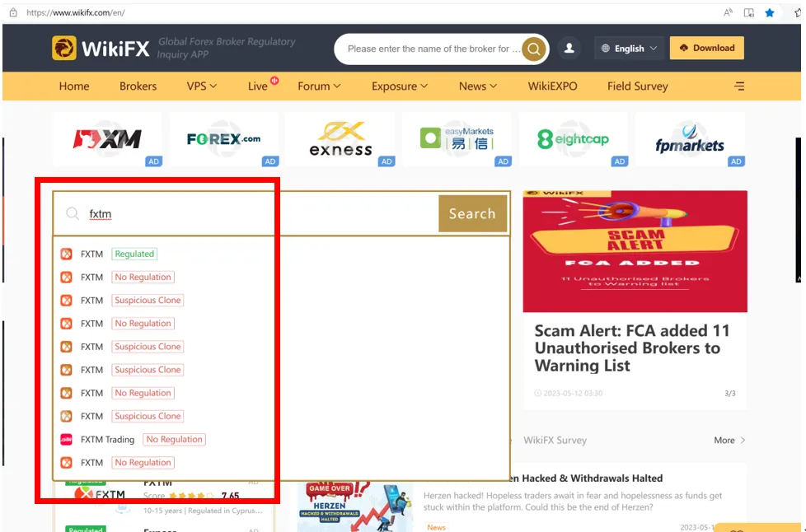Image resolution: width=806 pixels, height=532 pixels.
Task: Click the magnifier icon beside fxtm
Action: point(73,213)
